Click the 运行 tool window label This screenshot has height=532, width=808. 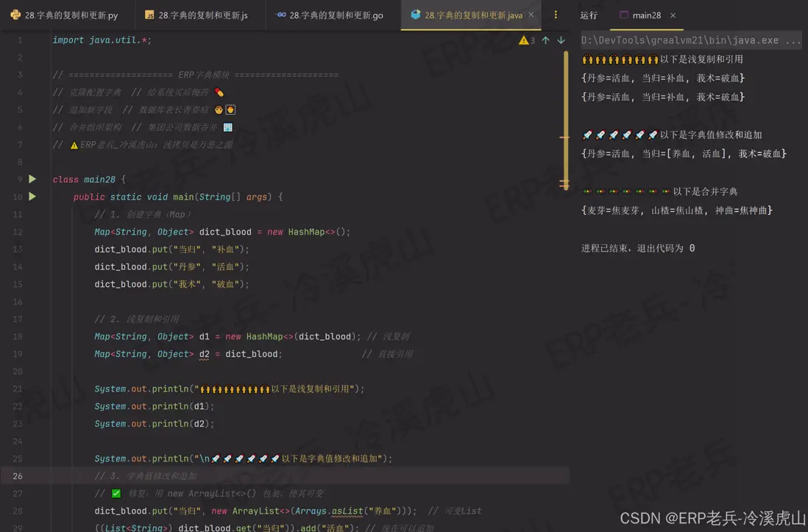[589, 15]
